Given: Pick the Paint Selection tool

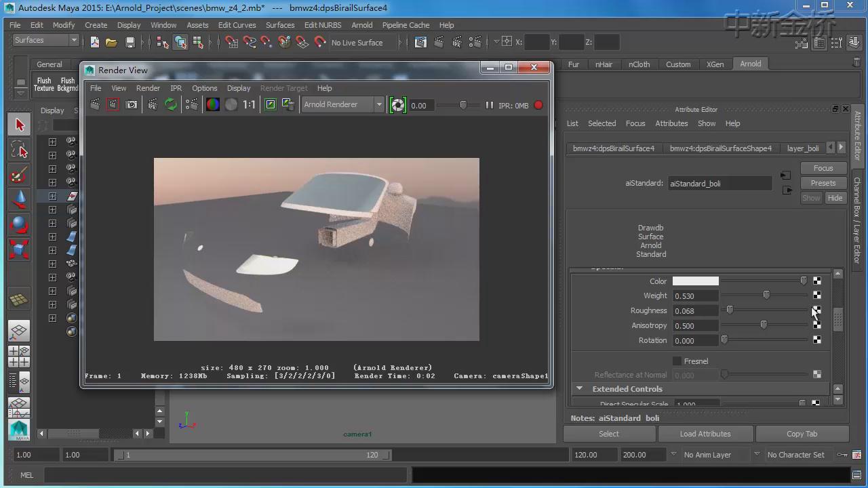Looking at the screenshot, I should point(19,174).
